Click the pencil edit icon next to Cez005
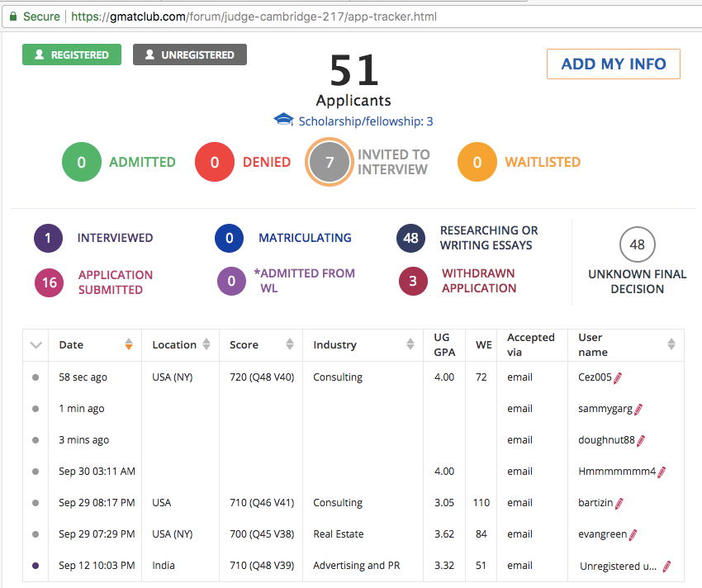This screenshot has width=702, height=588. (618, 377)
